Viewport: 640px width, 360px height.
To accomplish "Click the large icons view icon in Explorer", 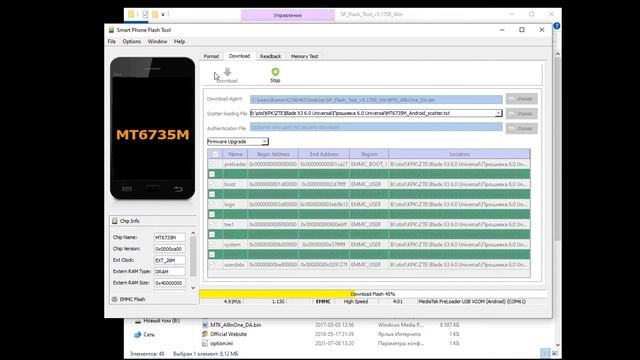I will click(x=555, y=353).
